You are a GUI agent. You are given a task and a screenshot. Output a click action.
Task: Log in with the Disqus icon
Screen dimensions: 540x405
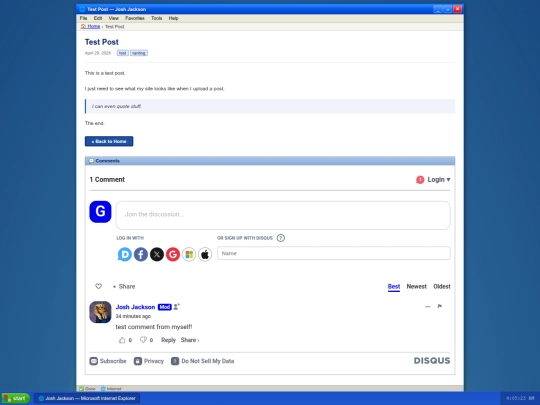click(125, 255)
